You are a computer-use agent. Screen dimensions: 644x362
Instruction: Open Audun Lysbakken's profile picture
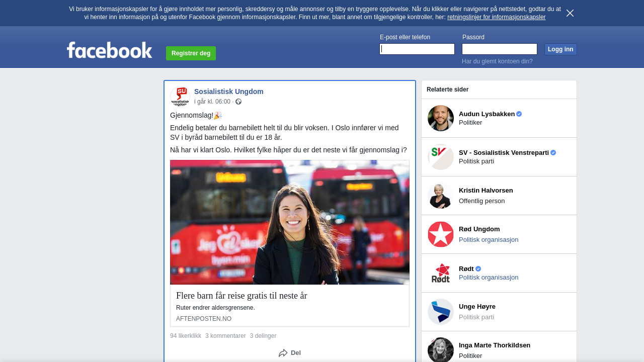441,118
